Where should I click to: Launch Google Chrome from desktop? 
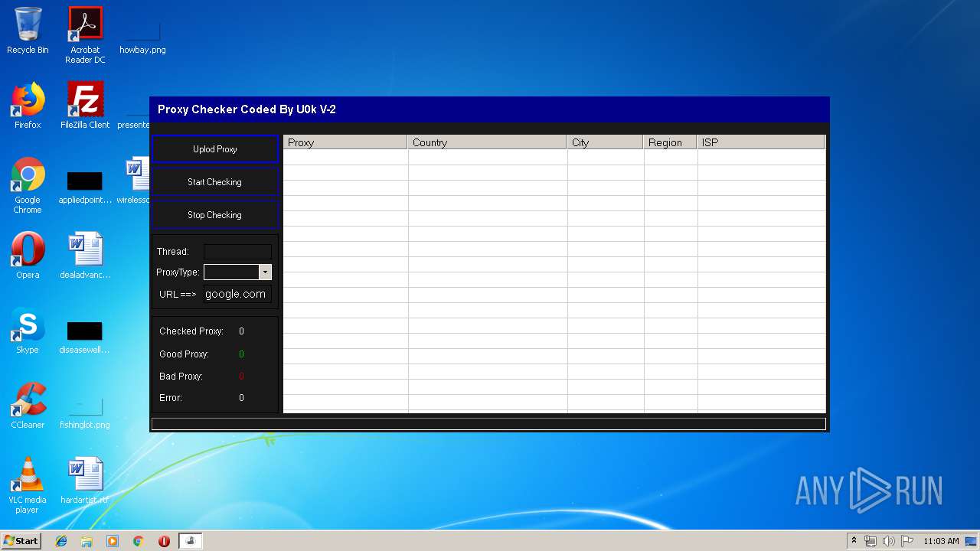pos(28,185)
